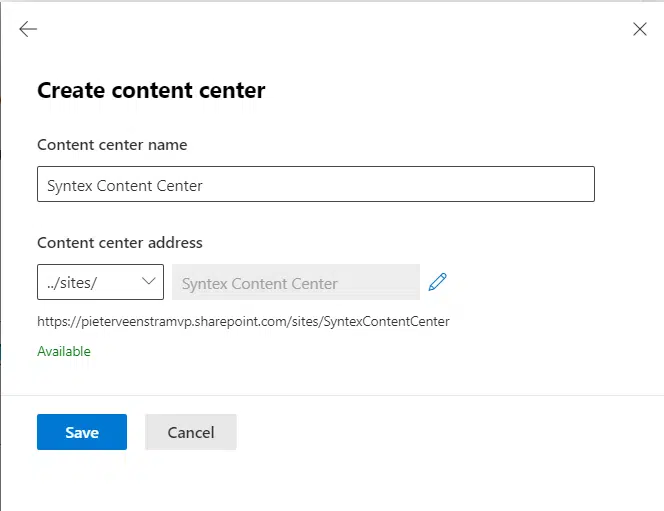Click the Content center name label

point(112,145)
